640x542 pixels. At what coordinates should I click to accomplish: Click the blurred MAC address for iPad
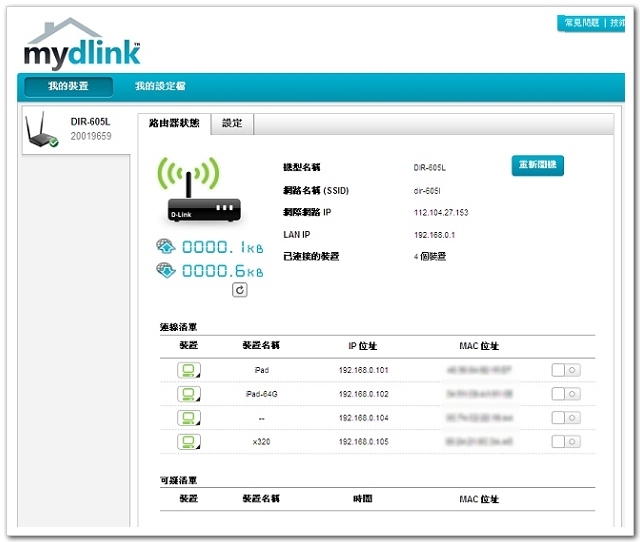click(x=479, y=370)
